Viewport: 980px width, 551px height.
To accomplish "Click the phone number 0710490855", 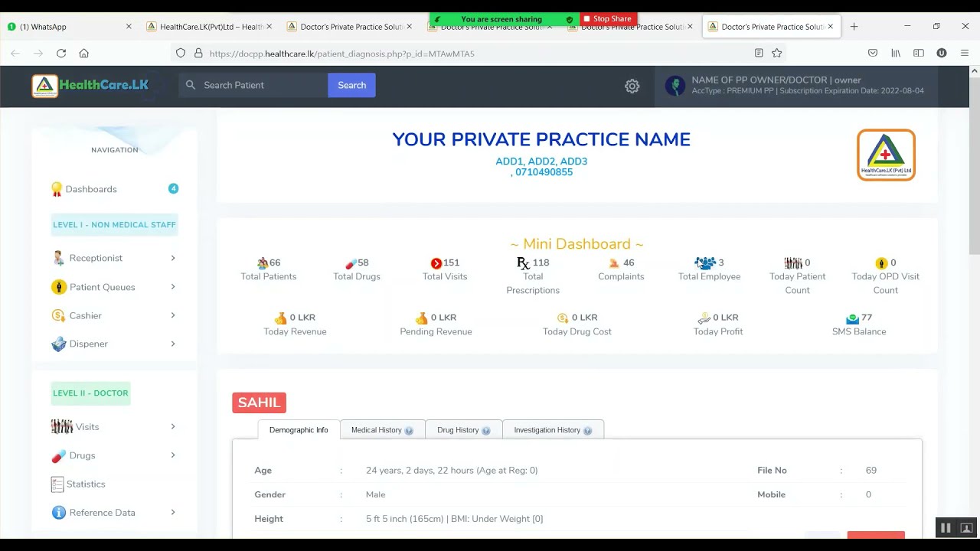I will tap(544, 172).
